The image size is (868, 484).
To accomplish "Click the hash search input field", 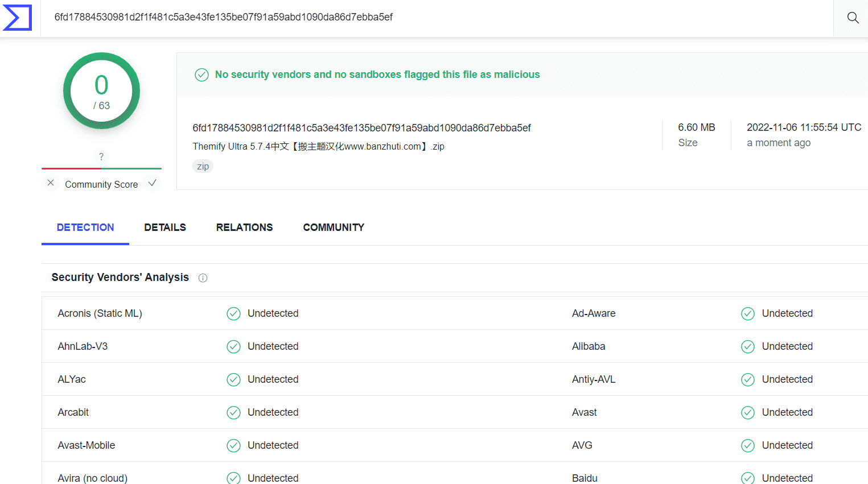I will pos(437,17).
